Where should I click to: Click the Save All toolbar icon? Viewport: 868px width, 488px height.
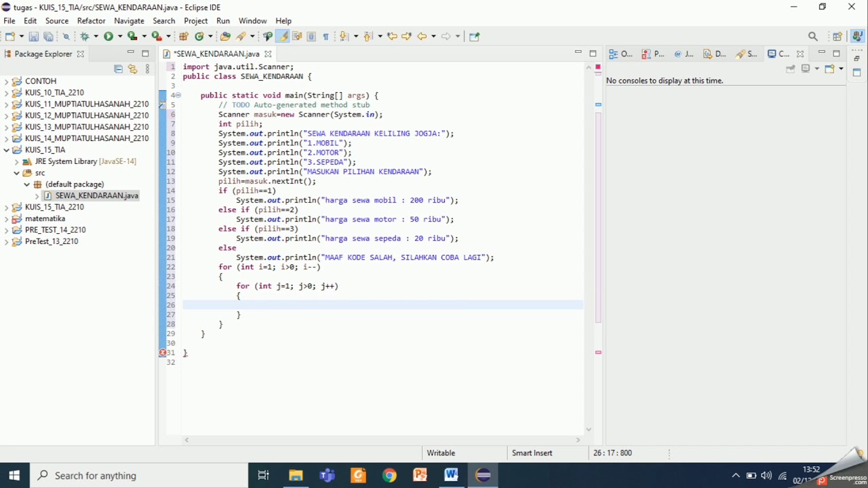click(x=48, y=37)
